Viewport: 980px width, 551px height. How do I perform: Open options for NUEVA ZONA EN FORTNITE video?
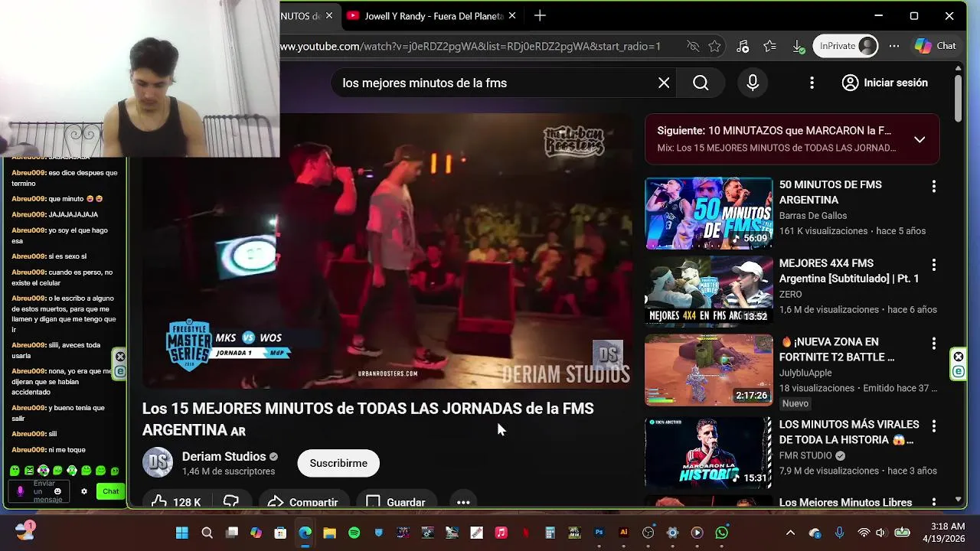pyautogui.click(x=933, y=344)
